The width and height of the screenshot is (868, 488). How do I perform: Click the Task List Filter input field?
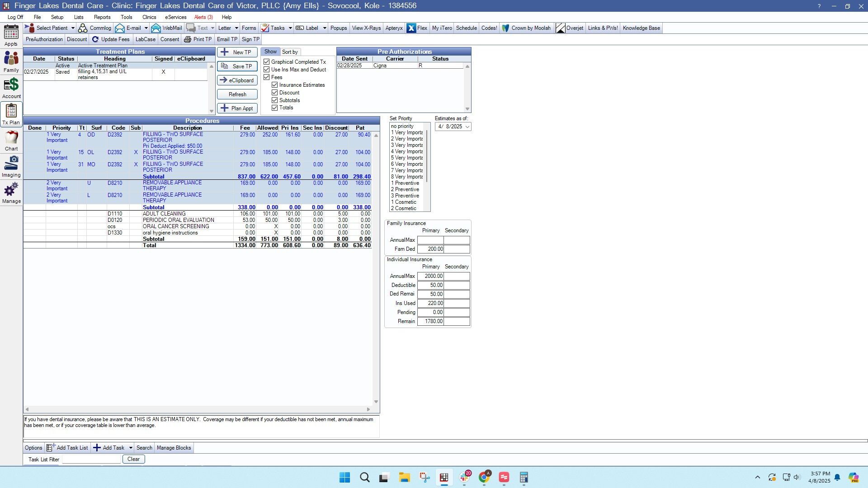pos(91,459)
